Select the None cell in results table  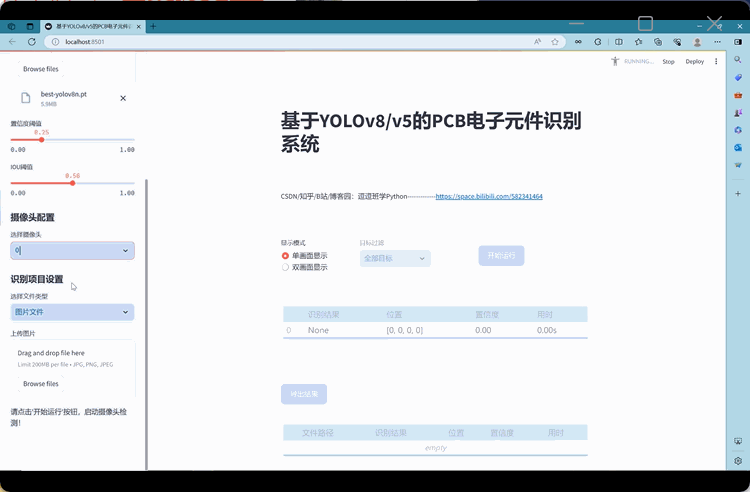tap(318, 330)
